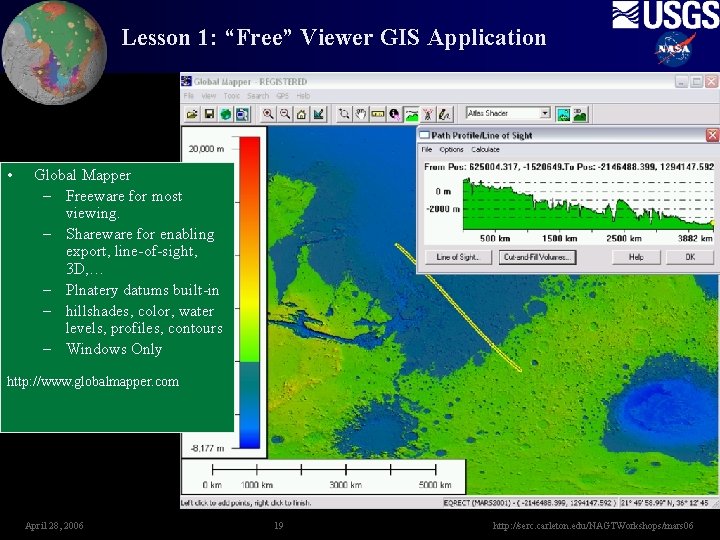
Task: Click the 500 km profile axis label
Action: (495, 238)
